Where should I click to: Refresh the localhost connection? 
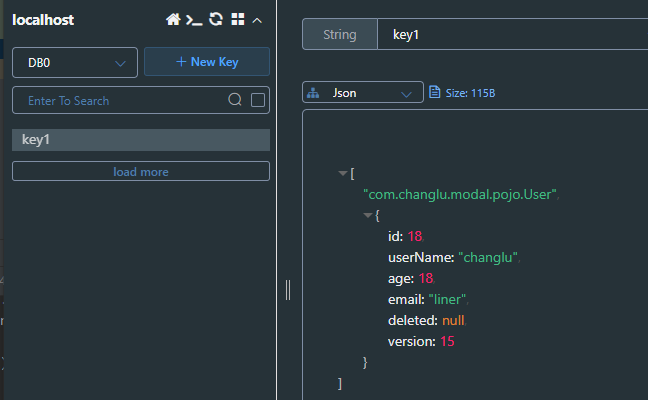coord(216,19)
